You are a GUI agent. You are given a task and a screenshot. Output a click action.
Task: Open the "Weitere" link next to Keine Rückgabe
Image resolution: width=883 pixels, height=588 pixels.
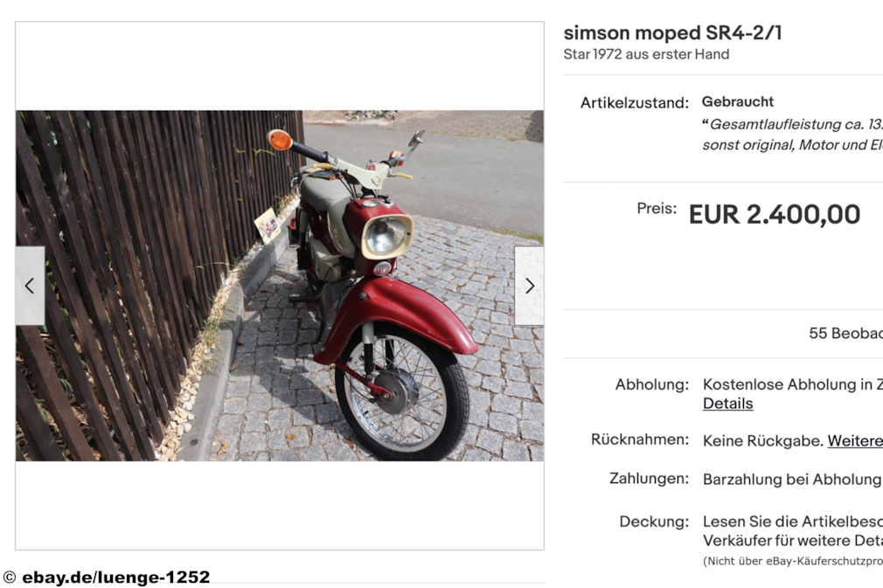tap(853, 440)
